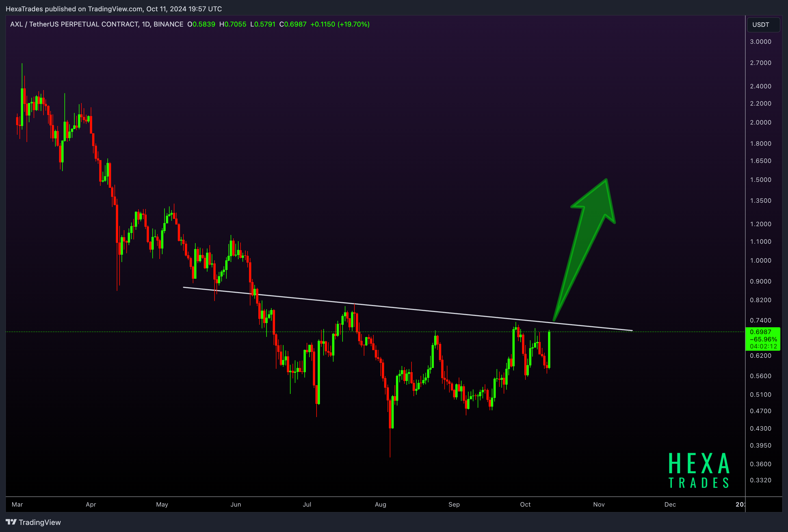
Task: Click the change value +0.1150 (+19.70%)
Action: (x=340, y=24)
